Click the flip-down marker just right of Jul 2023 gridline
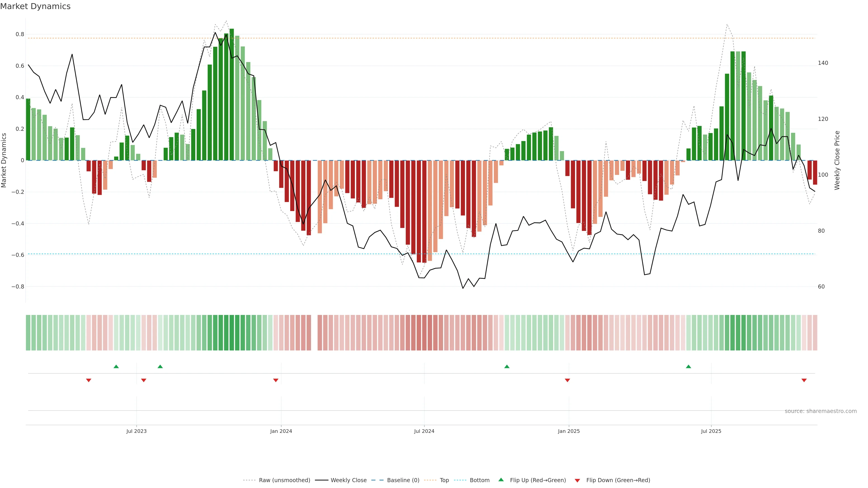Image resolution: width=868 pixels, height=488 pixels. tap(144, 380)
